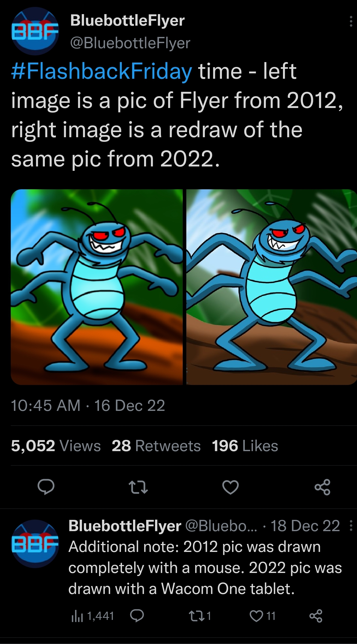Viewport: 357px width, 644px height.
Task: Reply to the main FlashbackFriday tweet
Action: click(46, 487)
